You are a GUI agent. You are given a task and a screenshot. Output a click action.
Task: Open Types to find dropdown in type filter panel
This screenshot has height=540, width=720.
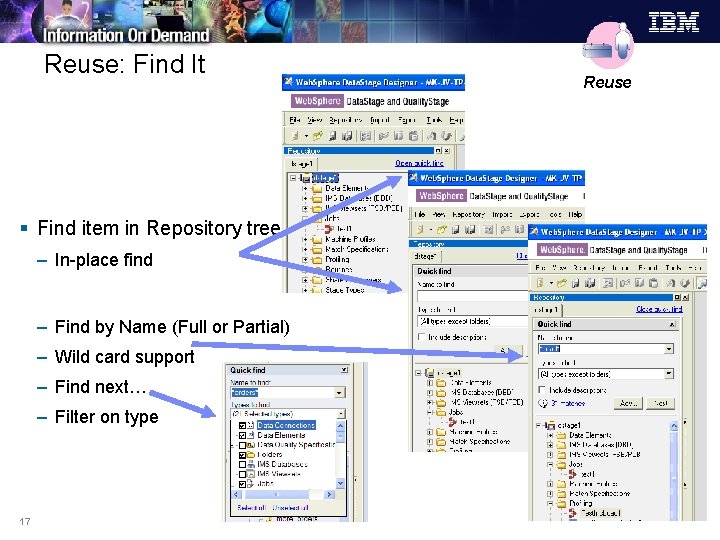(x=341, y=414)
